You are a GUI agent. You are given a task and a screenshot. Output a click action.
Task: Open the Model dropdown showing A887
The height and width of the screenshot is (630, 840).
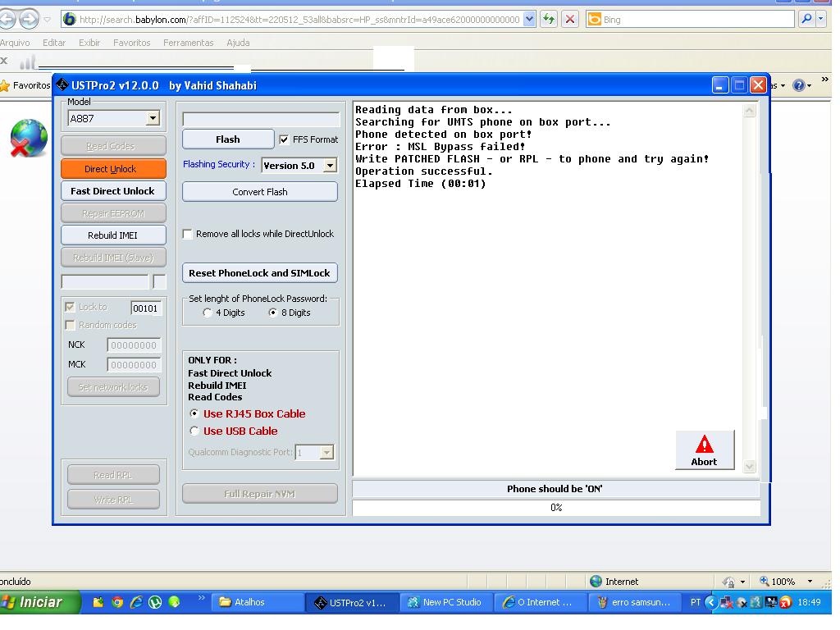[153, 118]
